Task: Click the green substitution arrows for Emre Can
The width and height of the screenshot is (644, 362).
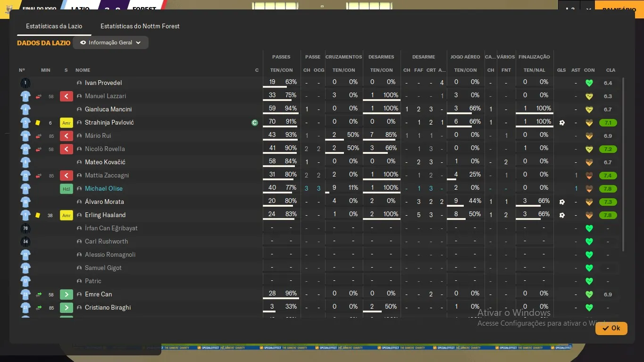Action: point(39,295)
